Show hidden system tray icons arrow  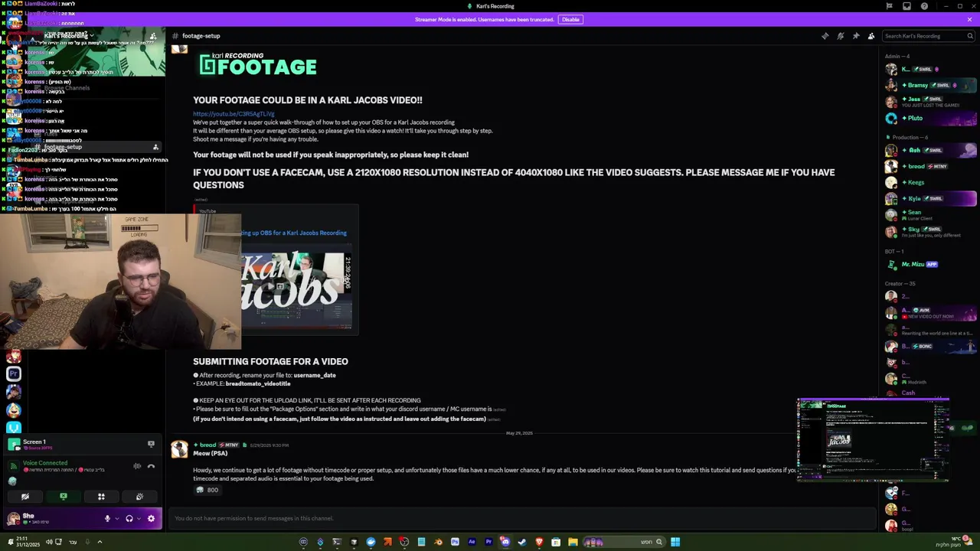click(x=100, y=542)
